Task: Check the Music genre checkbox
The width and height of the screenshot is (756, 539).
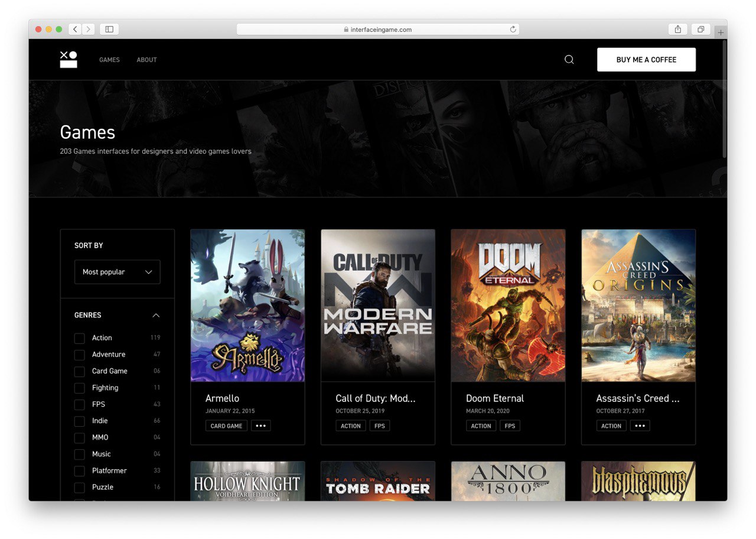Action: point(79,454)
